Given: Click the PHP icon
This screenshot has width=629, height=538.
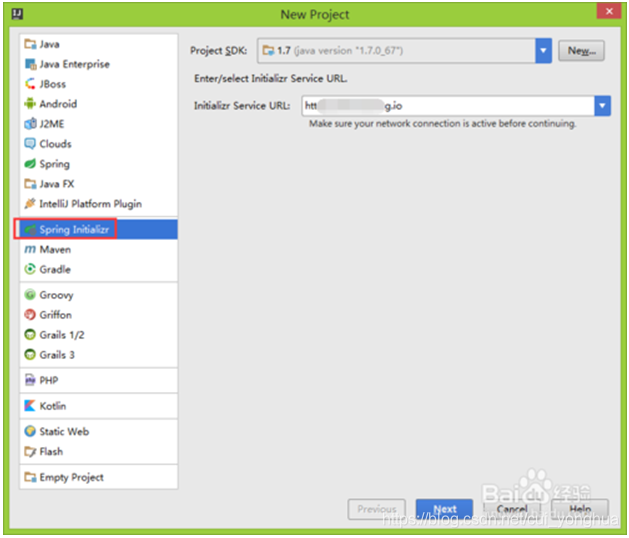Looking at the screenshot, I should [30, 380].
